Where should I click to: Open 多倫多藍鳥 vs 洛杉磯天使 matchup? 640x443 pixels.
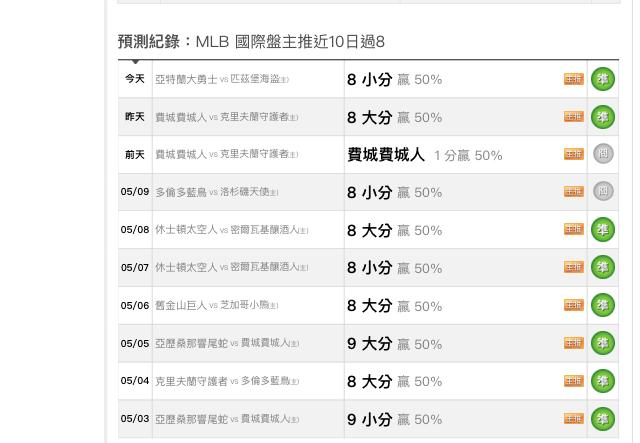click(217, 192)
